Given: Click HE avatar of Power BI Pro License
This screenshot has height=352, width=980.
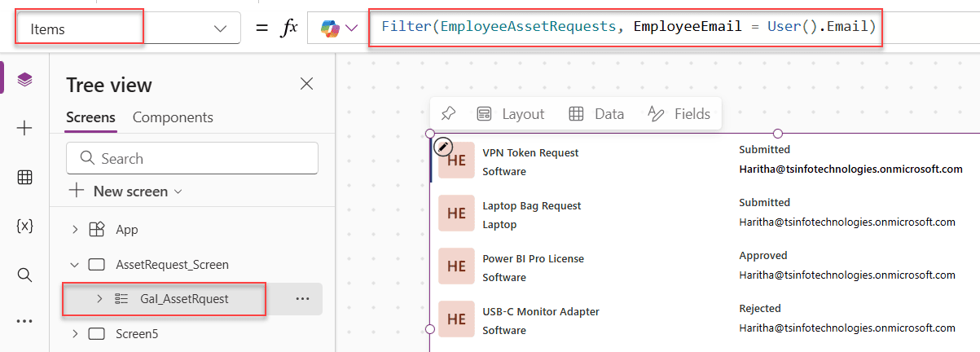Looking at the screenshot, I should (456, 266).
